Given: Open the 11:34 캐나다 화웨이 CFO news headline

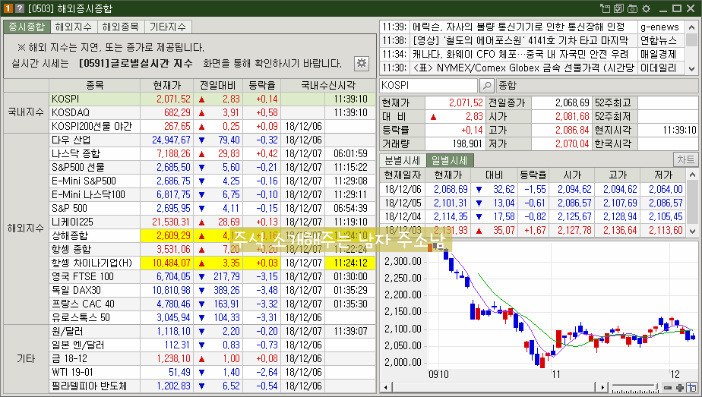Looking at the screenshot, I should tap(520, 54).
